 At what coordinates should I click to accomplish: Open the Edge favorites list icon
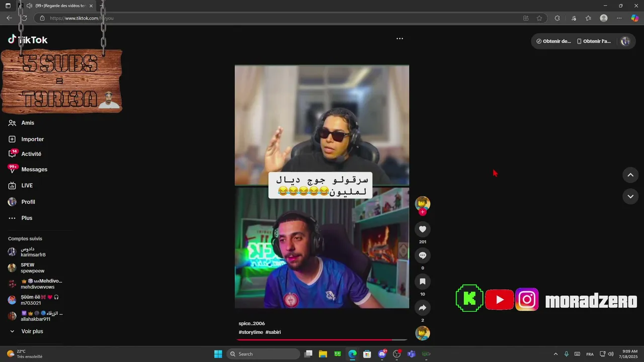pos(588,18)
